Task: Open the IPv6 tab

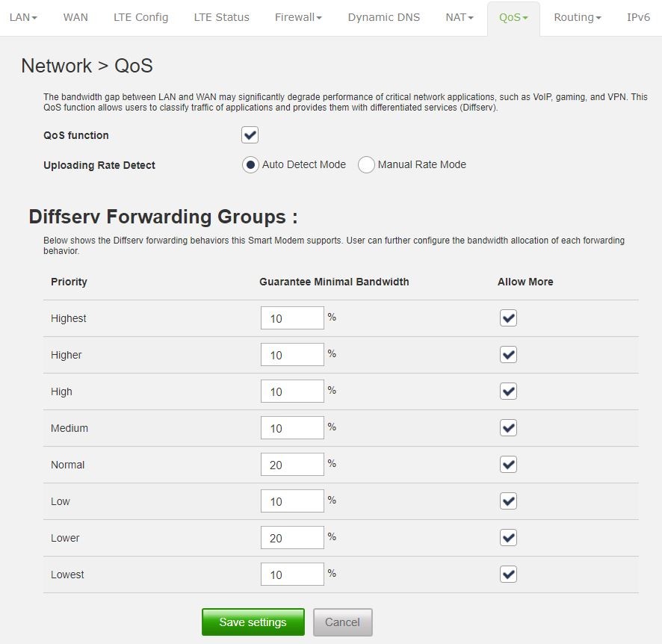Action: click(x=638, y=17)
